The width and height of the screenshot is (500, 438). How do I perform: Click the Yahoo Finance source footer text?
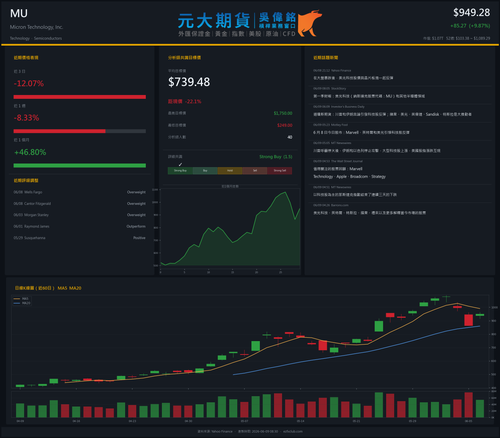pos(215,431)
